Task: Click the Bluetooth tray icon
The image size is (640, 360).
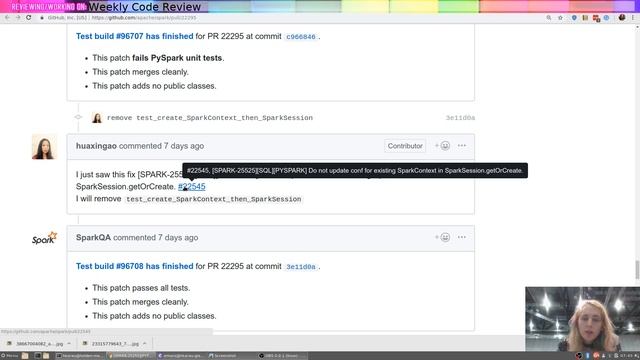Action: (x=588, y=356)
